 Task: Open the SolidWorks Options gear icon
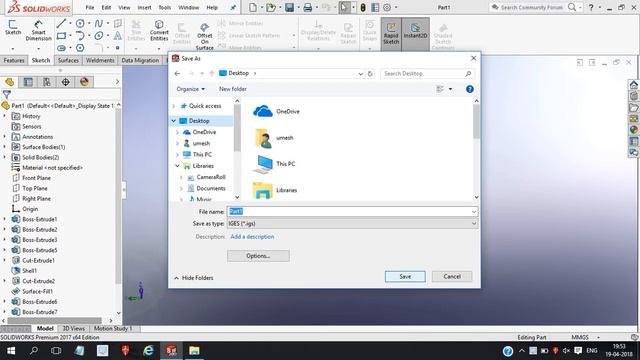coord(387,7)
